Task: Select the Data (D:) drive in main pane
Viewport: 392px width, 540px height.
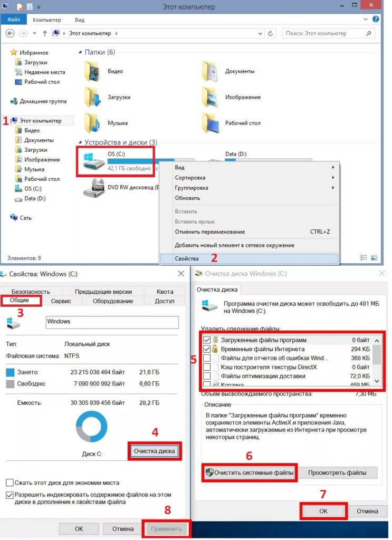Action: coord(236,154)
